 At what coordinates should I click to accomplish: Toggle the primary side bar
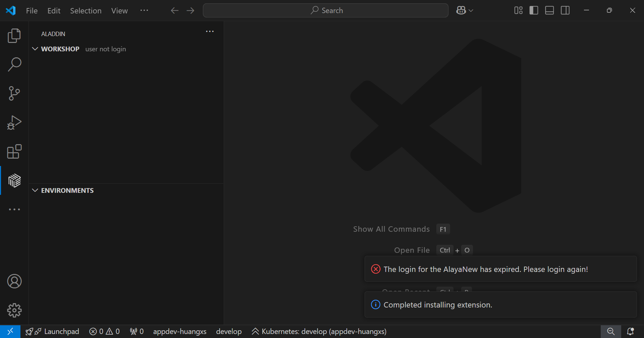534,10
